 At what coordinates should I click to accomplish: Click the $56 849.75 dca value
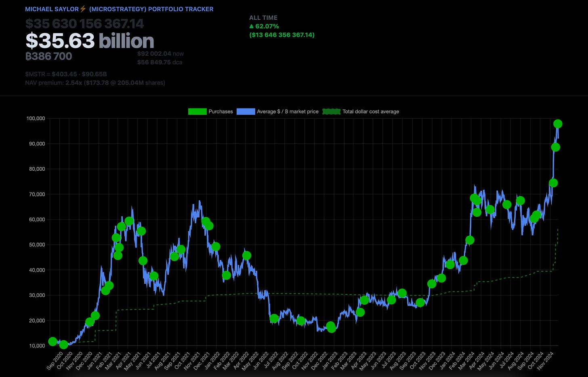click(160, 62)
